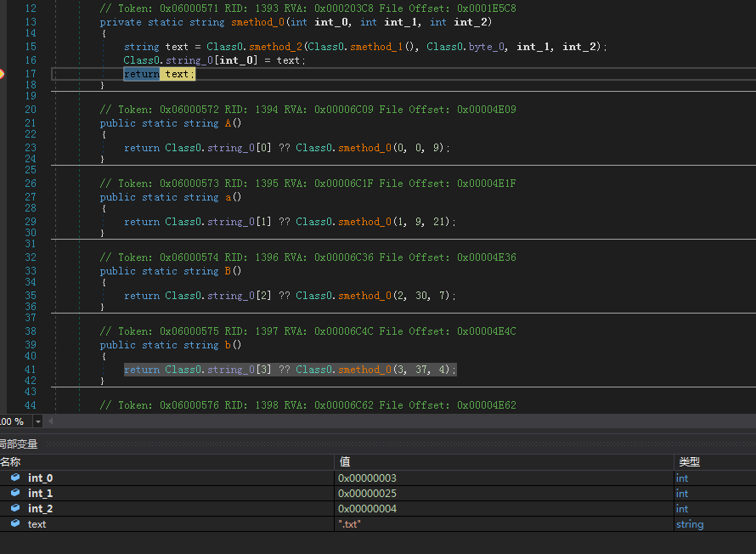Screen dimensions: 756x554
Task: Click smethod_1 call on line 15
Action: [x=376, y=47]
